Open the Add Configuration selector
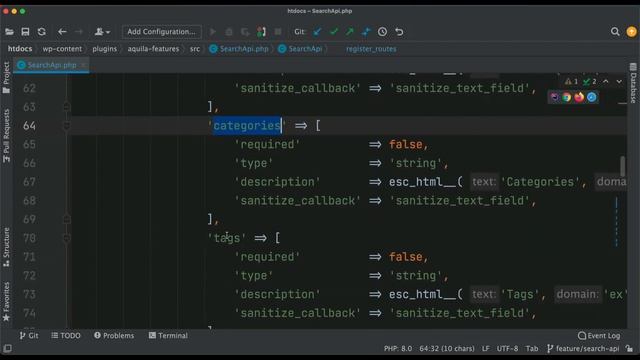The image size is (640, 360). tap(161, 32)
